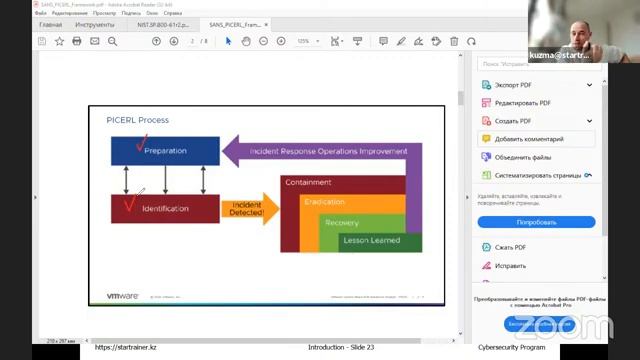Open the Find text magnifier tool
The image size is (640, 360).
click(112, 41)
